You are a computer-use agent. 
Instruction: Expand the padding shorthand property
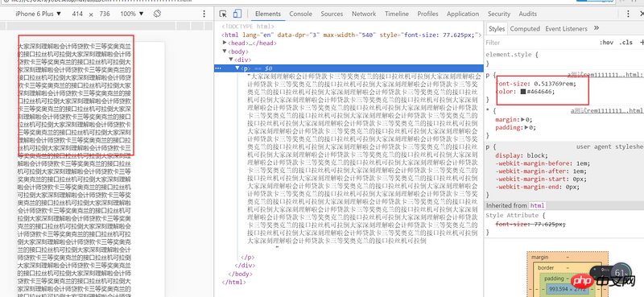point(526,128)
